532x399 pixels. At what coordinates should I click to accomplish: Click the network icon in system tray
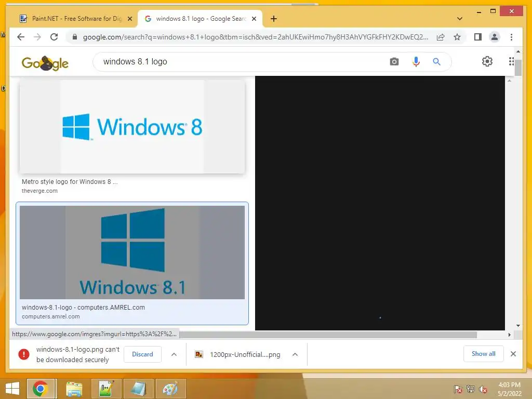[471, 389]
